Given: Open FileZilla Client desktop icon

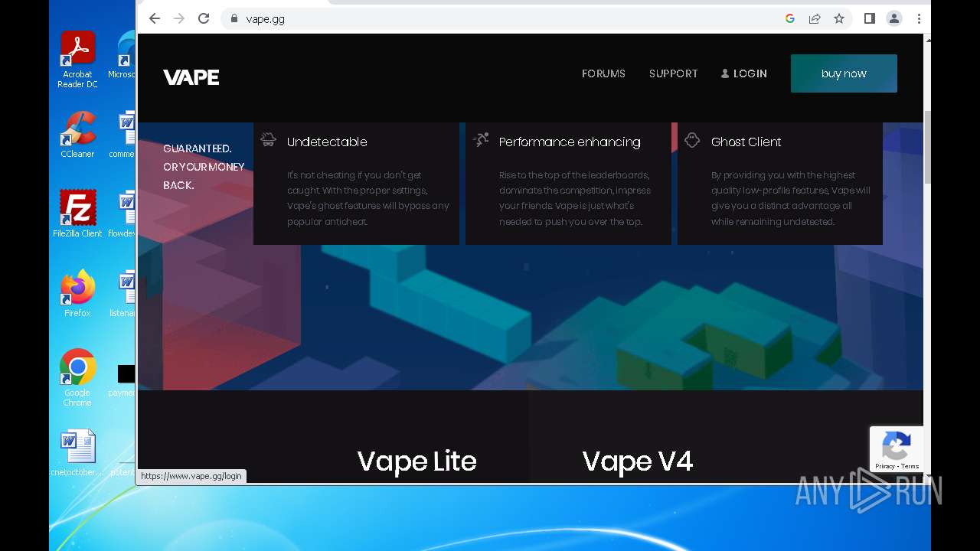Looking at the screenshot, I should click(x=77, y=214).
